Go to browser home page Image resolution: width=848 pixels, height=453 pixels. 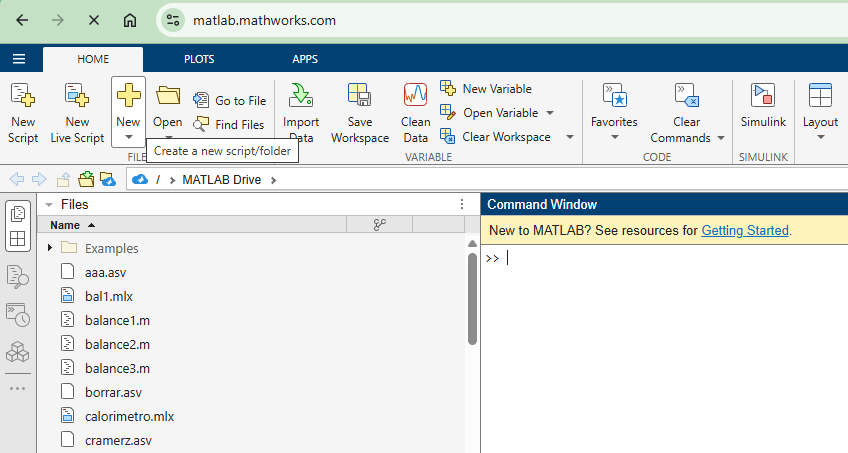[130, 21]
